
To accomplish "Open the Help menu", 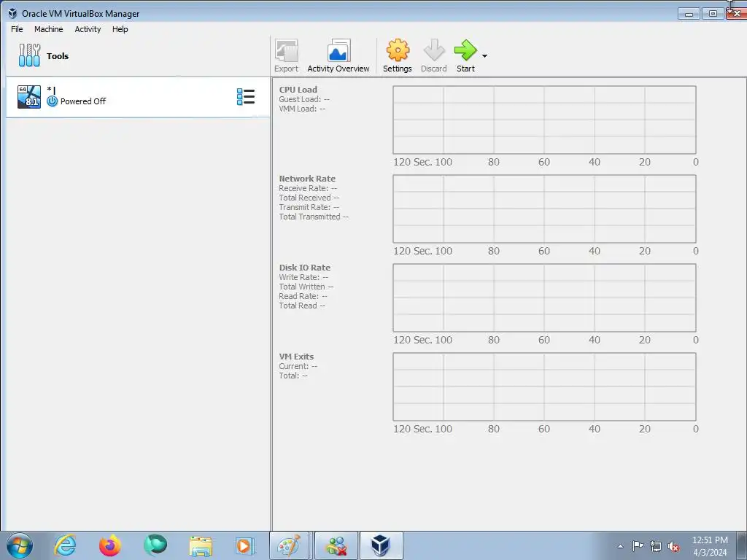I will point(120,29).
